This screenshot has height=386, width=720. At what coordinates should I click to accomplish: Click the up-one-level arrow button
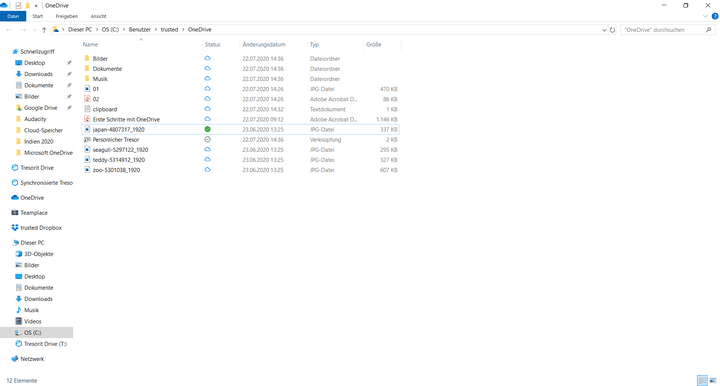44,30
